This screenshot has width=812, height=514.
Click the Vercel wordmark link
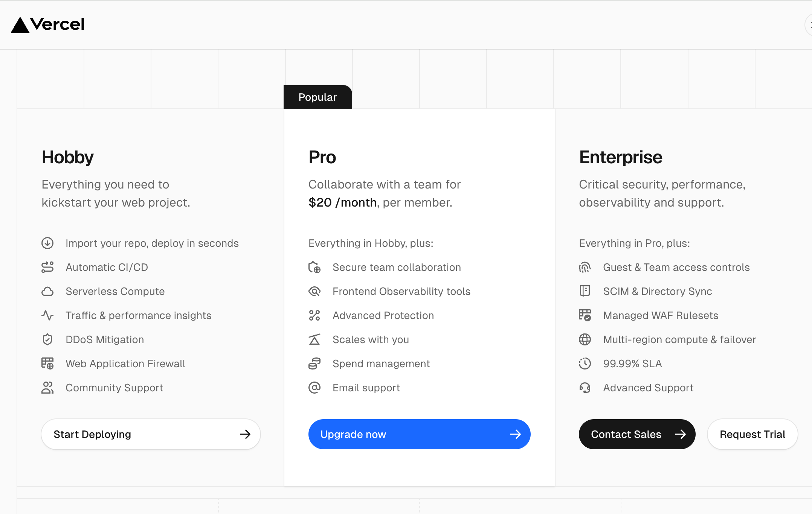pyautogui.click(x=57, y=24)
